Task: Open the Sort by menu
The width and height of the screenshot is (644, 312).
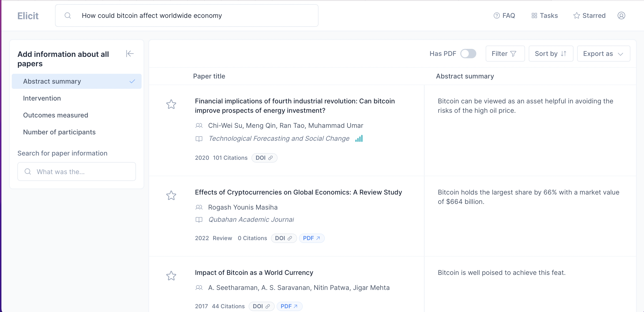Action: coord(550,54)
